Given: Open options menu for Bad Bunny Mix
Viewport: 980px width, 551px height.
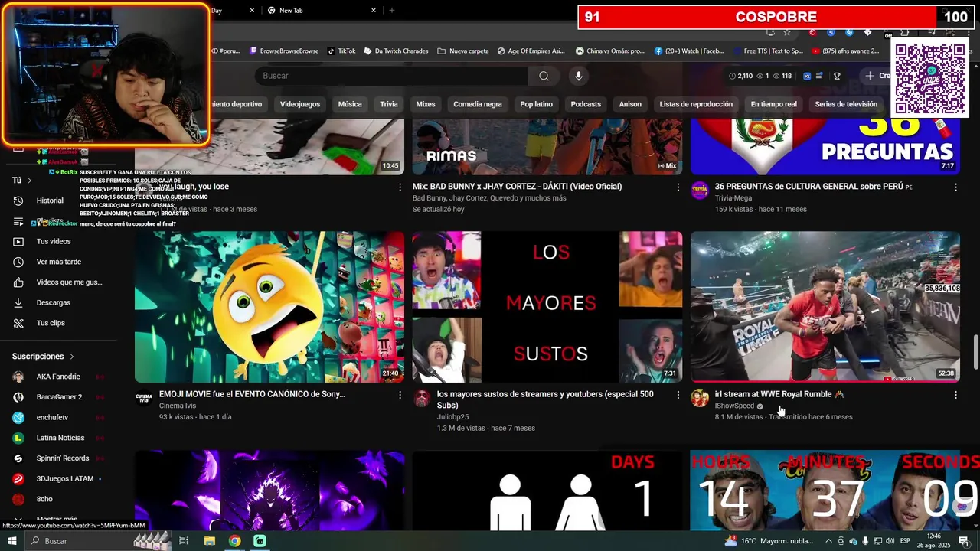Looking at the screenshot, I should point(678,187).
